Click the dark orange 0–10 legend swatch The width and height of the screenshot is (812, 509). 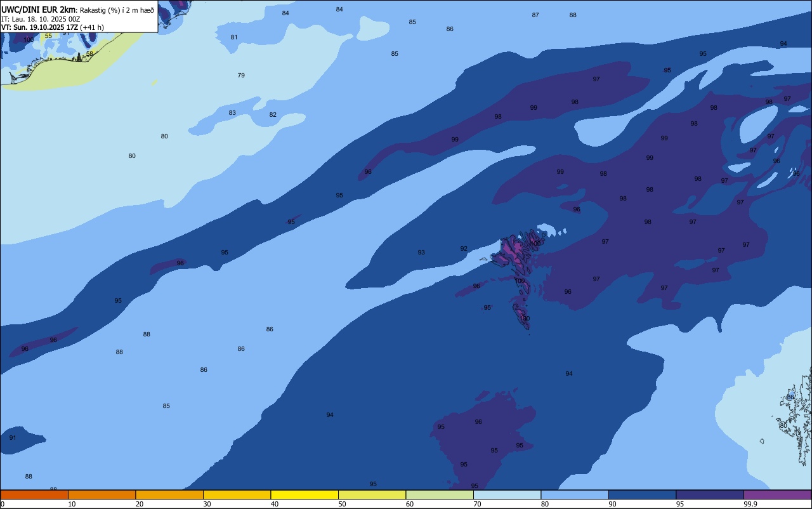pos(34,494)
